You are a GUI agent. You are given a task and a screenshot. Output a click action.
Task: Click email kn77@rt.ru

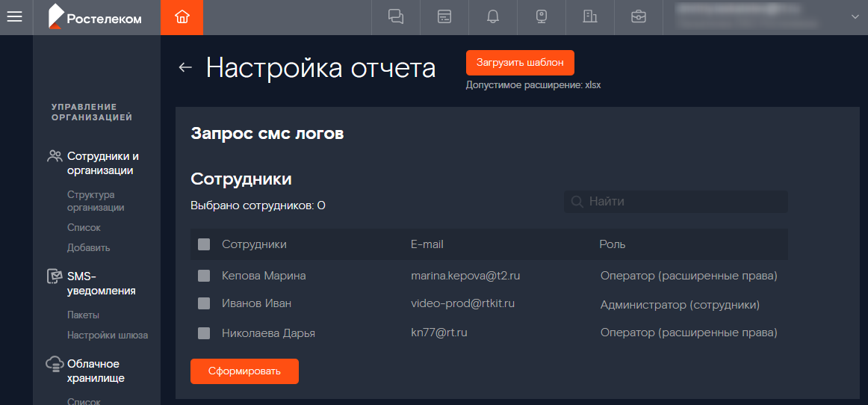(x=439, y=333)
